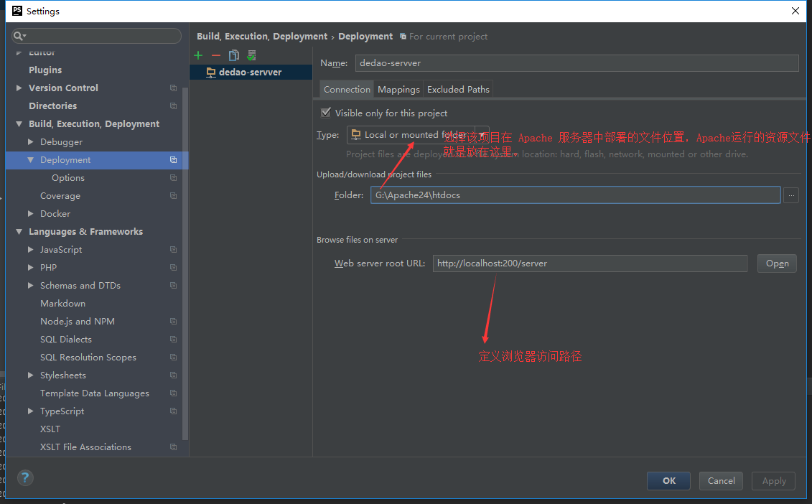Image resolution: width=812 pixels, height=504 pixels.
Task: Switch to the Mappings tab
Action: click(398, 90)
